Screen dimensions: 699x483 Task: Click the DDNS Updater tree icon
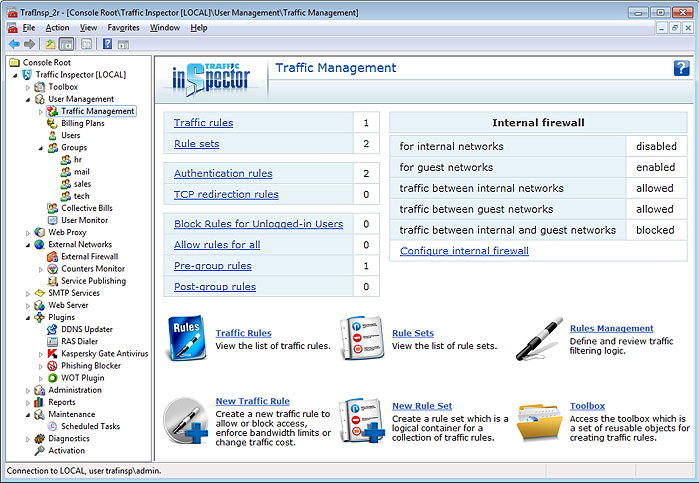point(53,329)
